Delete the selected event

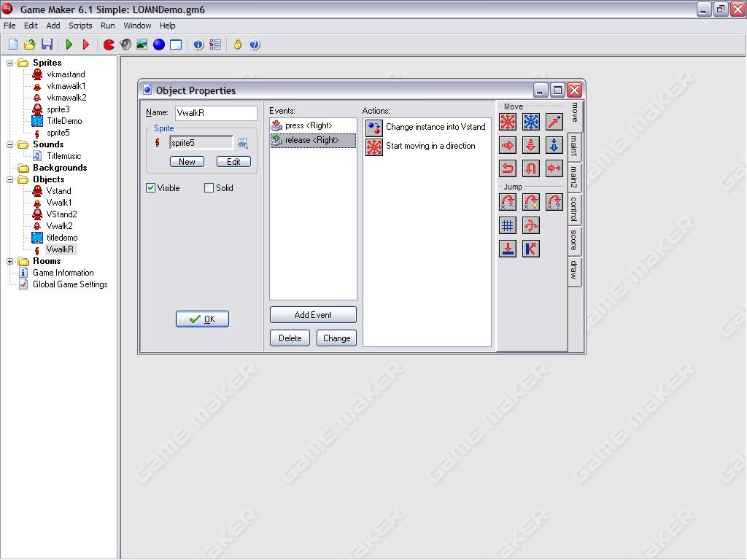point(290,338)
